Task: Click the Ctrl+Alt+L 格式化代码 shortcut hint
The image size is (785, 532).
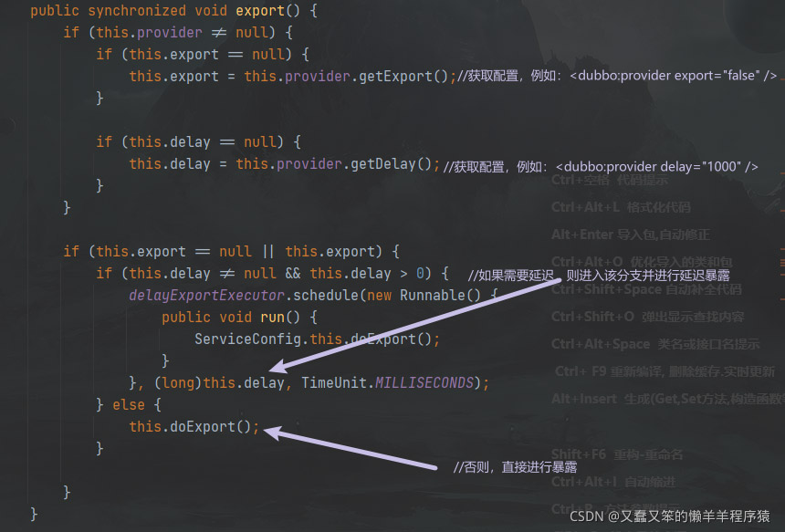Action: pos(621,207)
